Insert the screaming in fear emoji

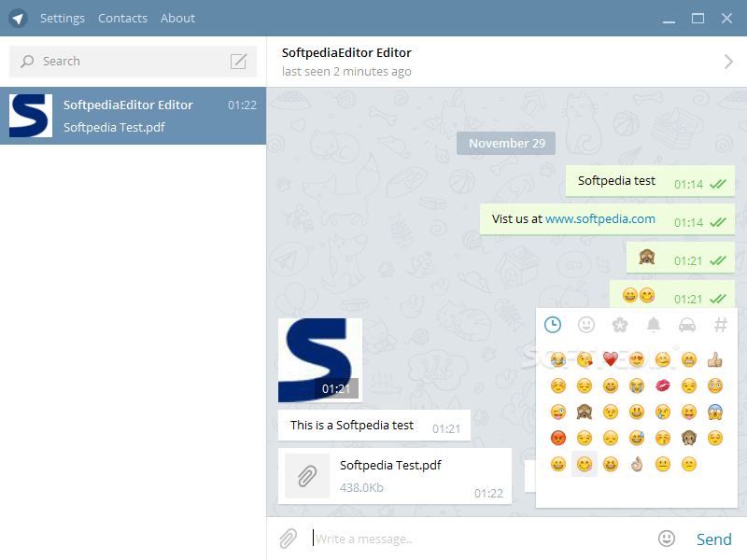(715, 412)
